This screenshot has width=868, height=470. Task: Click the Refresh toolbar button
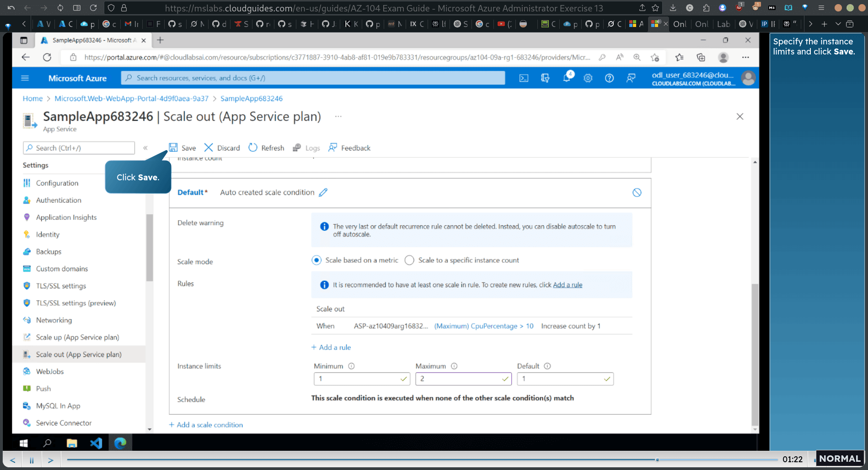267,148
